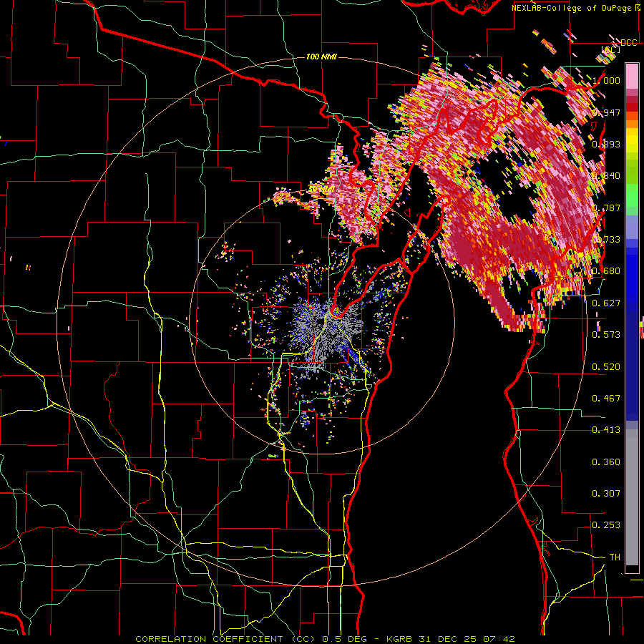Pick the periwinkle color bar segment
The image size is (644, 644).
click(632, 228)
